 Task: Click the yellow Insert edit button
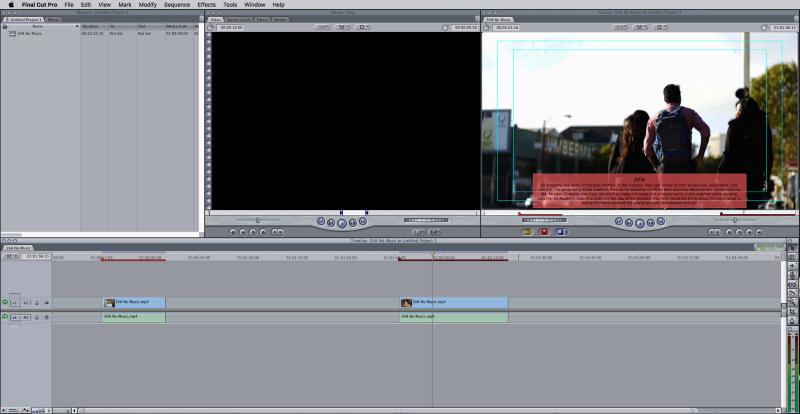tap(527, 231)
